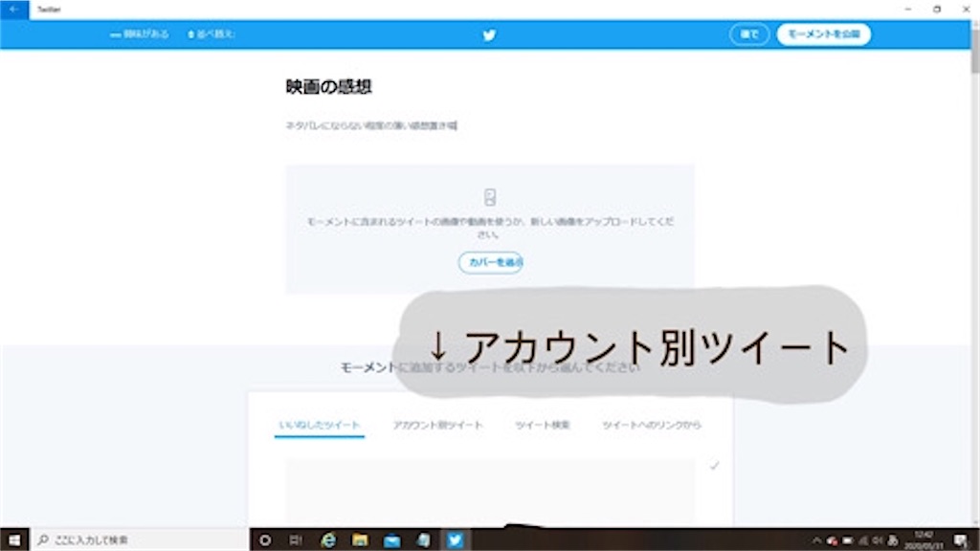Click the volume icon in system tray
The width and height of the screenshot is (980, 551).
[878, 540]
